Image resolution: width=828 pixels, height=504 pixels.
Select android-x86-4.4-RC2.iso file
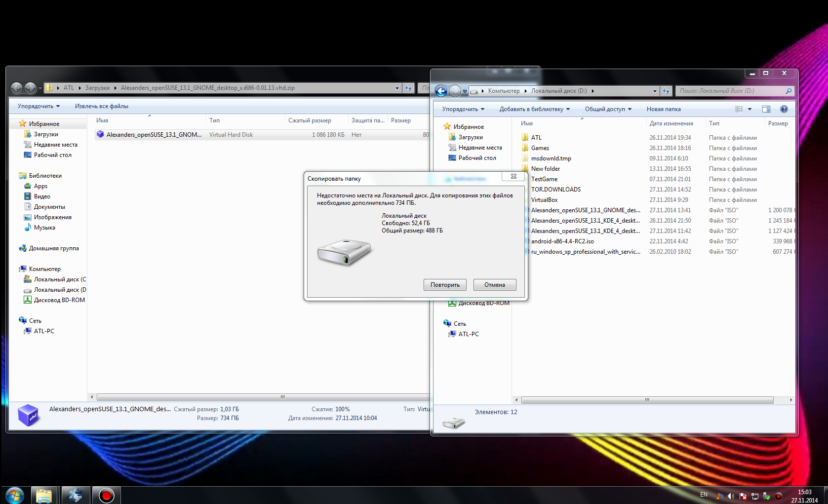pos(562,241)
